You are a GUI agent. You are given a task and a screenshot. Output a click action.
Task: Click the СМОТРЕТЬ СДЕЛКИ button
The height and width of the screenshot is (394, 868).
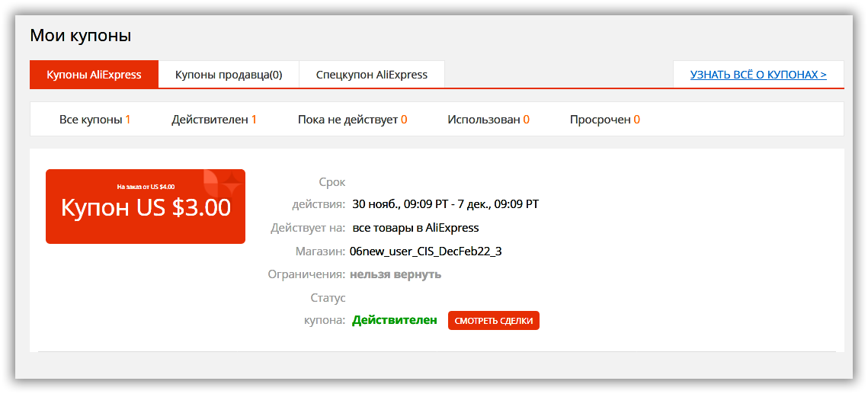coord(493,320)
